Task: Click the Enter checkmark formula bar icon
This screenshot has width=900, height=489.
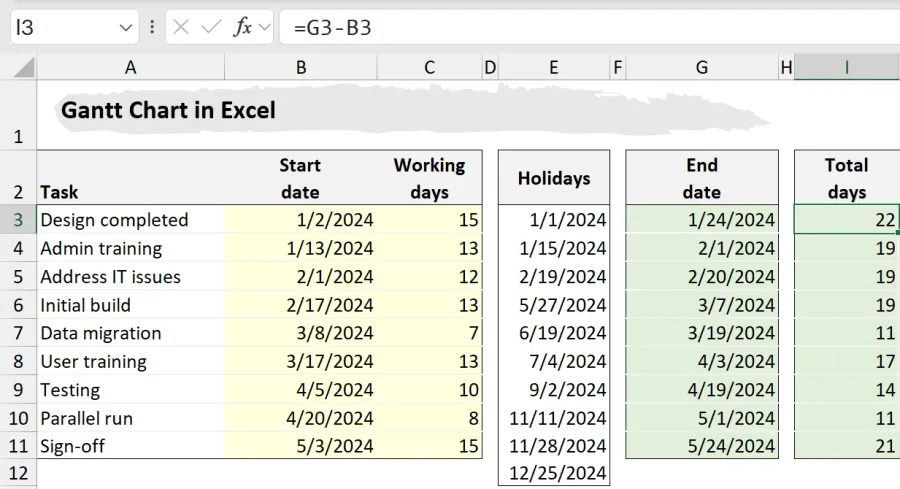Action: click(x=211, y=28)
